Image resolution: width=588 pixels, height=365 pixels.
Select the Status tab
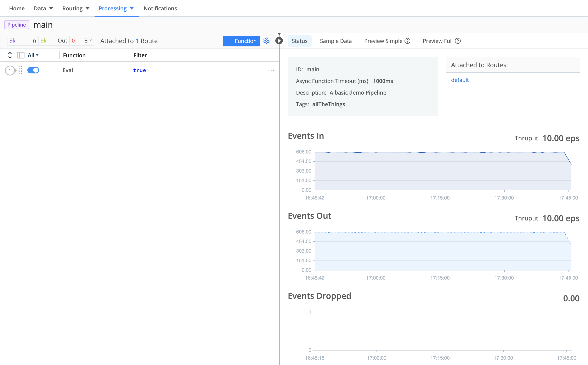(300, 41)
